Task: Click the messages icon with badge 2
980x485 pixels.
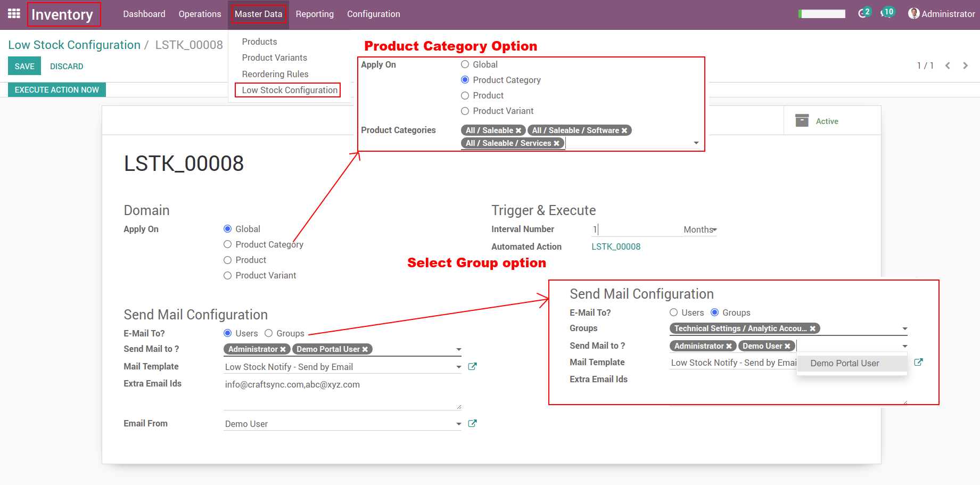Action: tap(863, 13)
